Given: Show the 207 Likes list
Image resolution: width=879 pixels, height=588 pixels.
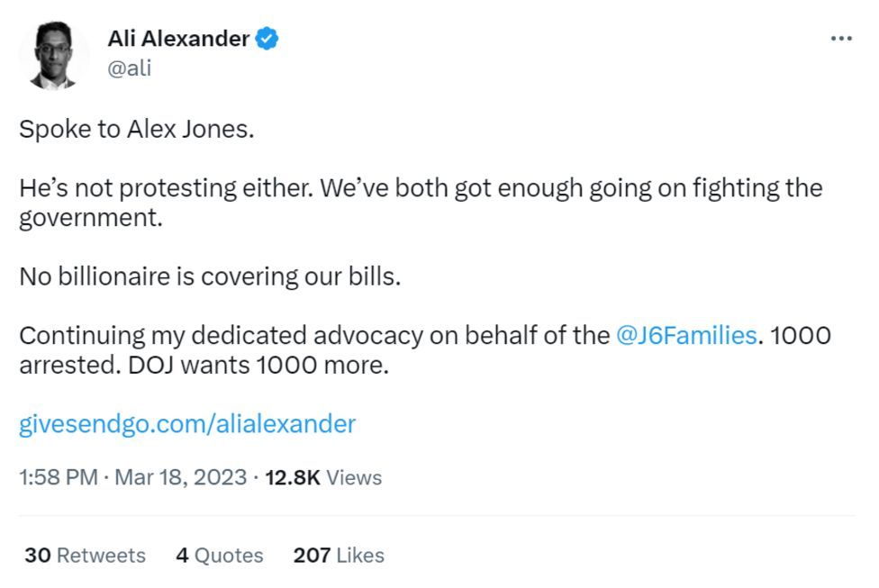Looking at the screenshot, I should tap(339, 556).
